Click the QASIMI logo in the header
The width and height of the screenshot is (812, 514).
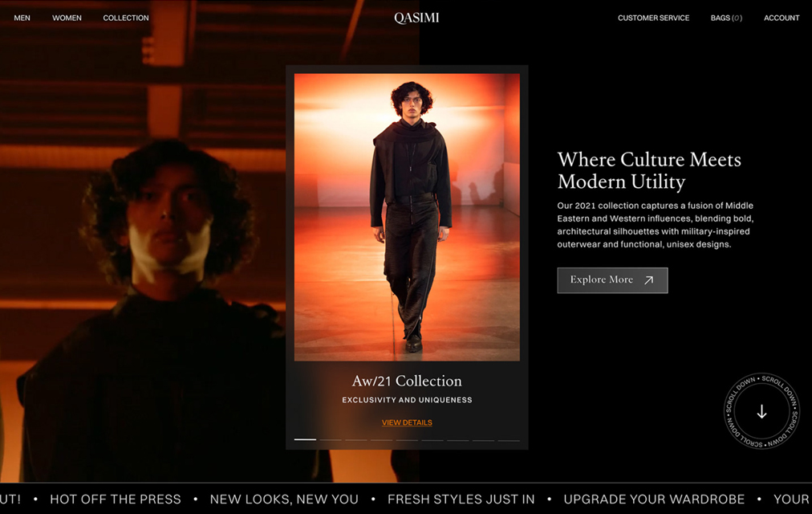coord(416,18)
